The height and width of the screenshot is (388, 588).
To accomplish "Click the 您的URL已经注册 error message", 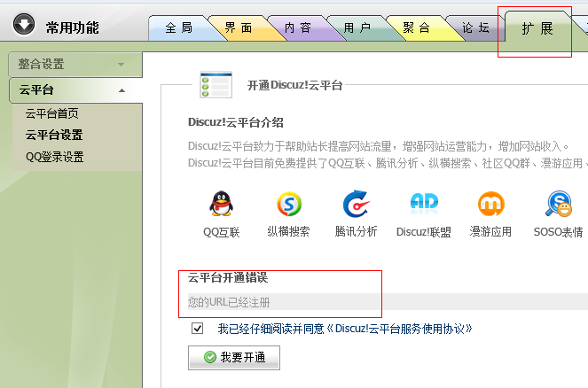I will coord(229,302).
